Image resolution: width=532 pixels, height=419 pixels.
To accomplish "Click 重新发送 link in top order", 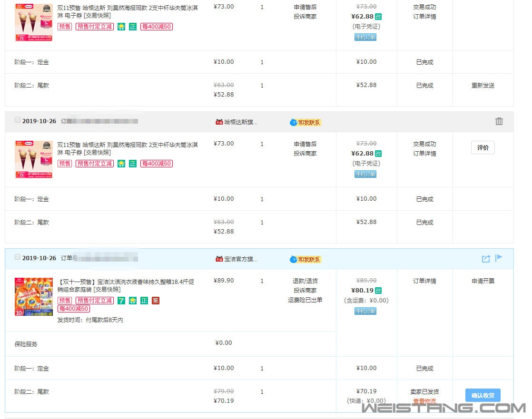I will [483, 86].
